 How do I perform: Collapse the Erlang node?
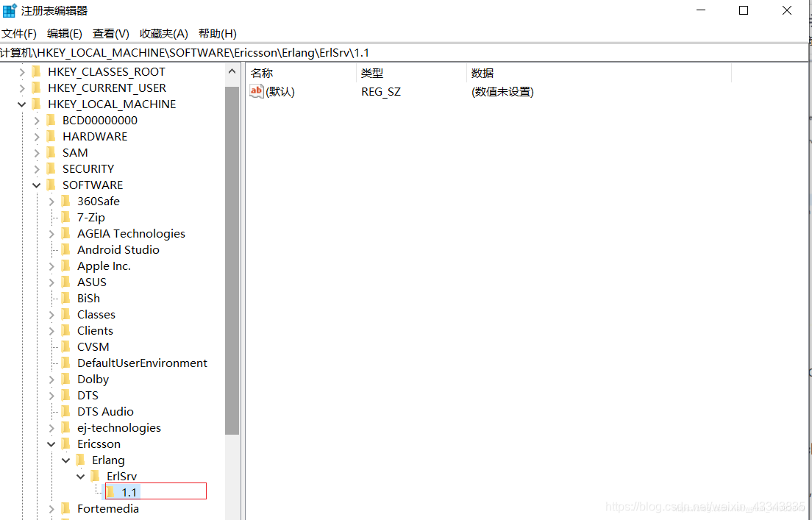click(x=65, y=460)
